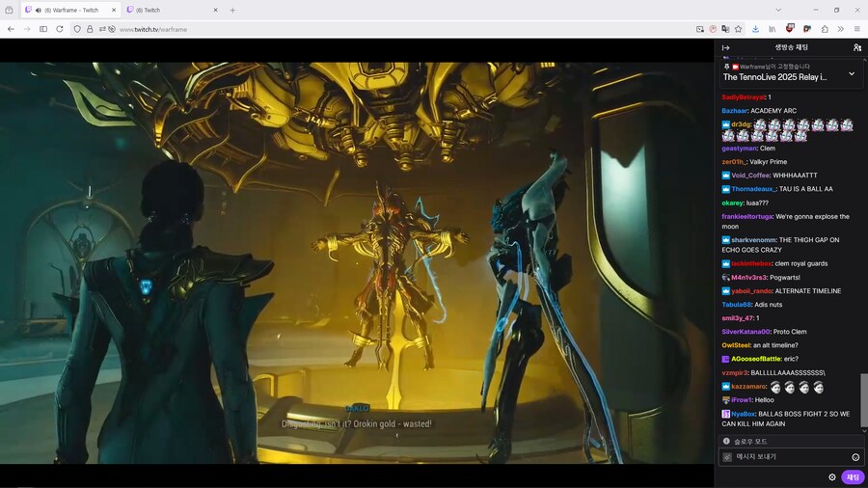Open the Firefox application menu

(x=857, y=29)
